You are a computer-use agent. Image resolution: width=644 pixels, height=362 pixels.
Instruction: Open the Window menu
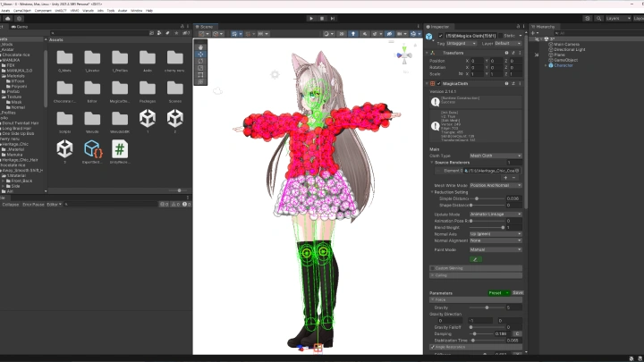point(136,11)
